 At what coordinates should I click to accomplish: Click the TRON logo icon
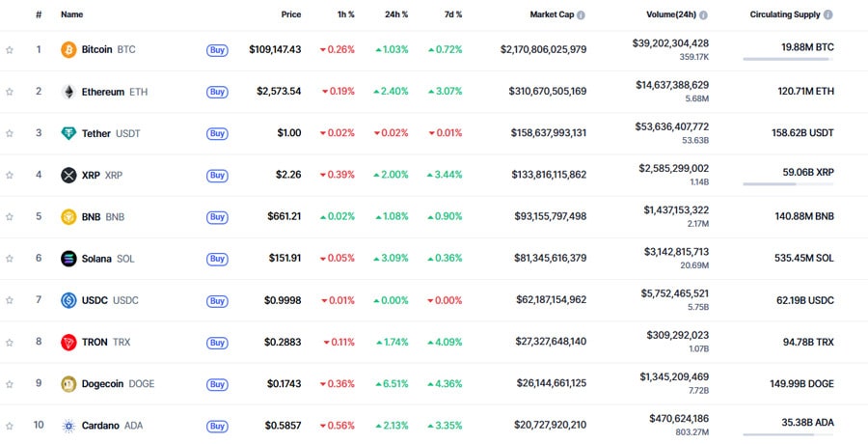coord(68,342)
